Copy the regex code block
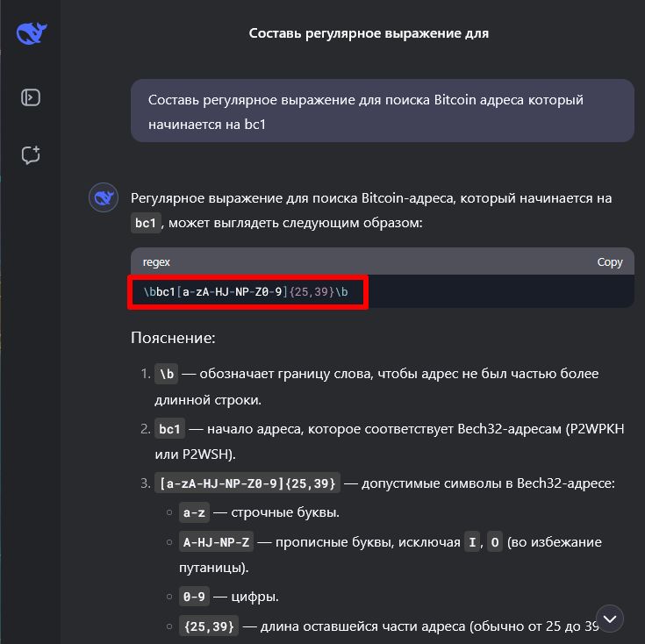The image size is (645, 644). pos(609,261)
